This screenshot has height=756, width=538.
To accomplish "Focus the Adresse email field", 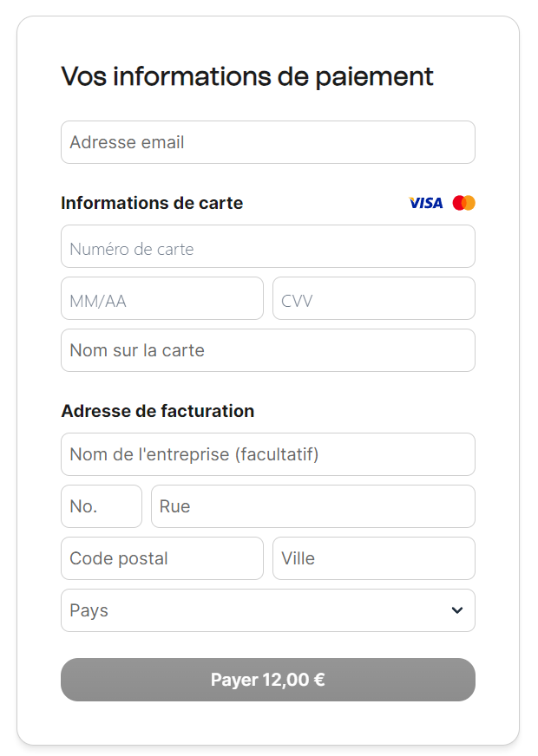I will [267, 142].
